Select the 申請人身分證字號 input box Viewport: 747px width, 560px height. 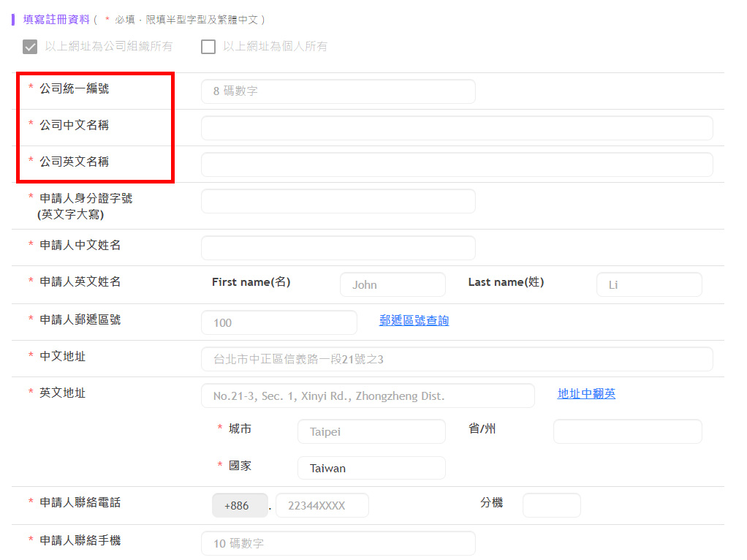pyautogui.click(x=338, y=201)
